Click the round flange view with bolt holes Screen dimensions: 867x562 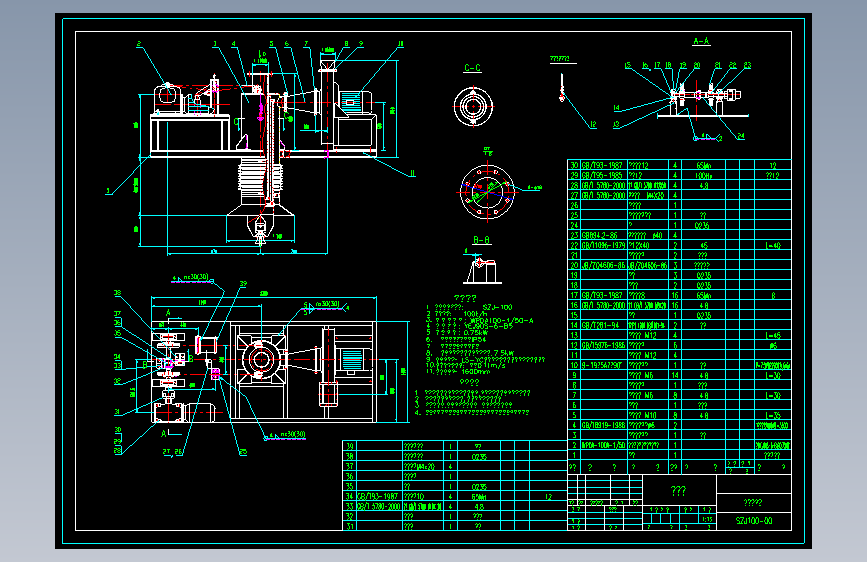point(487,191)
